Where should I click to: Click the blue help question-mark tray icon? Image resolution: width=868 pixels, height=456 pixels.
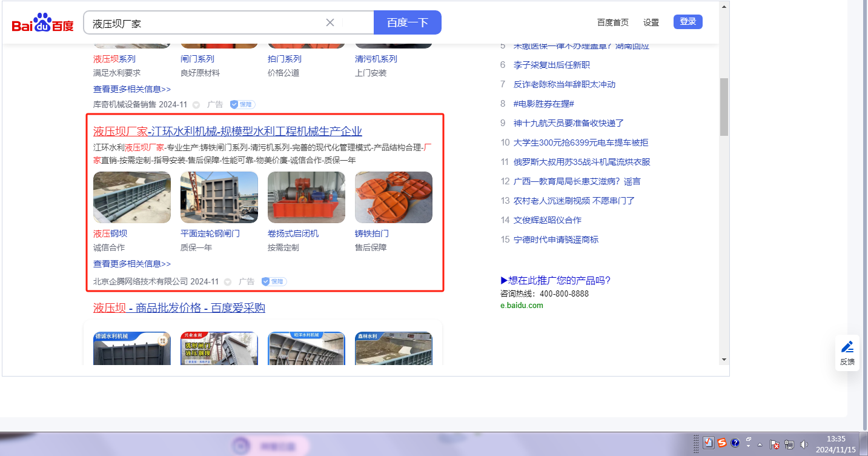[735, 443]
